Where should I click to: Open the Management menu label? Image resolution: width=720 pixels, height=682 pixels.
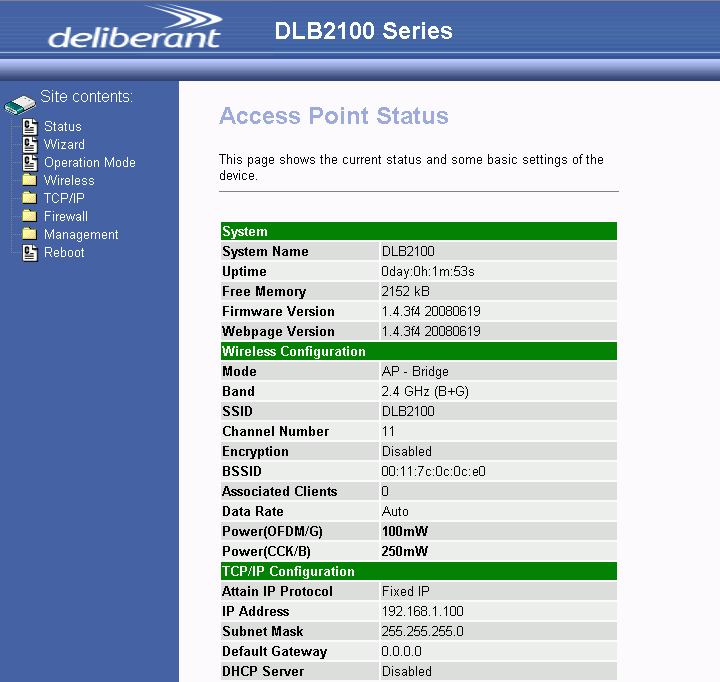pyautogui.click(x=81, y=235)
